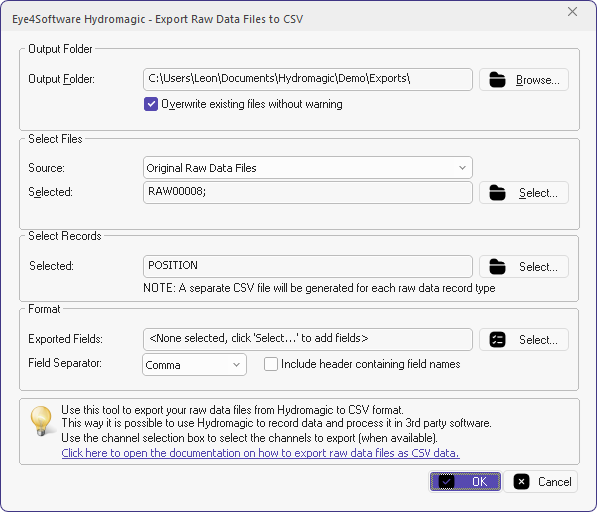Click the X icon on the Cancel button
Image resolution: width=597 pixels, height=512 pixels.
(x=521, y=482)
